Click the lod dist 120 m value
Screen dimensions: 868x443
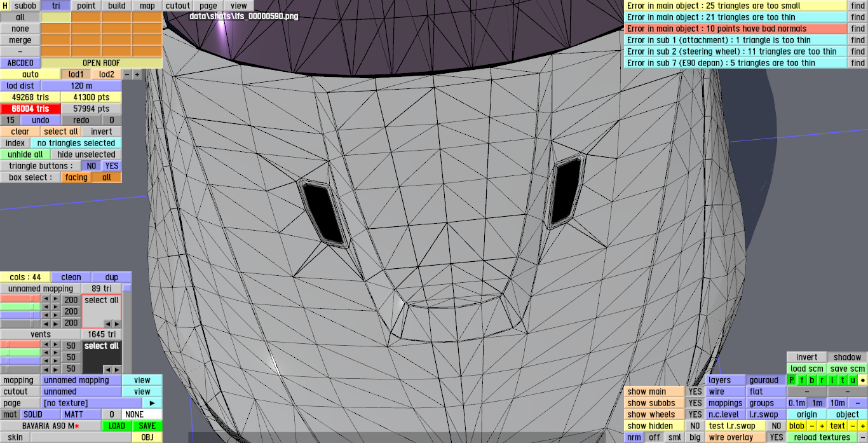click(x=81, y=86)
